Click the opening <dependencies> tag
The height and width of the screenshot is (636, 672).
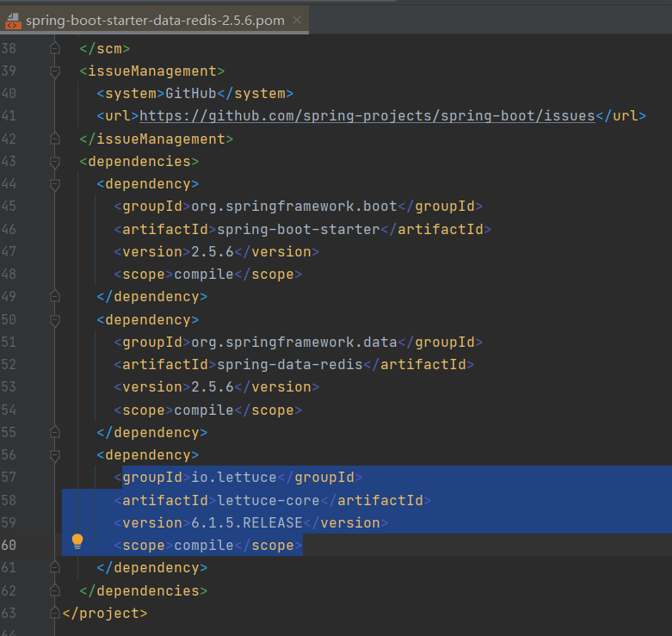click(139, 162)
